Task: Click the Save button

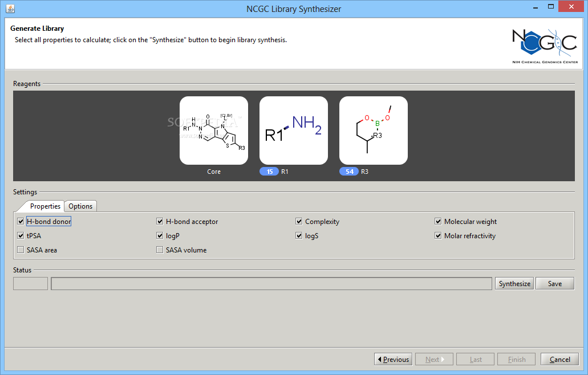Action: (554, 284)
